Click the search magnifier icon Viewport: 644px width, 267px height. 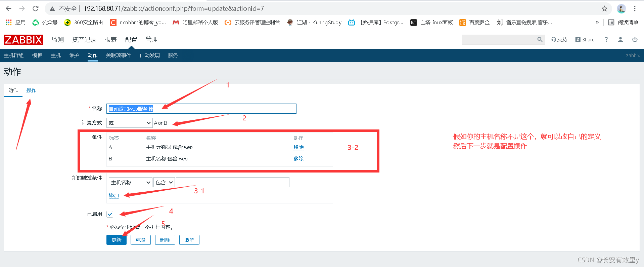pyautogui.click(x=540, y=39)
